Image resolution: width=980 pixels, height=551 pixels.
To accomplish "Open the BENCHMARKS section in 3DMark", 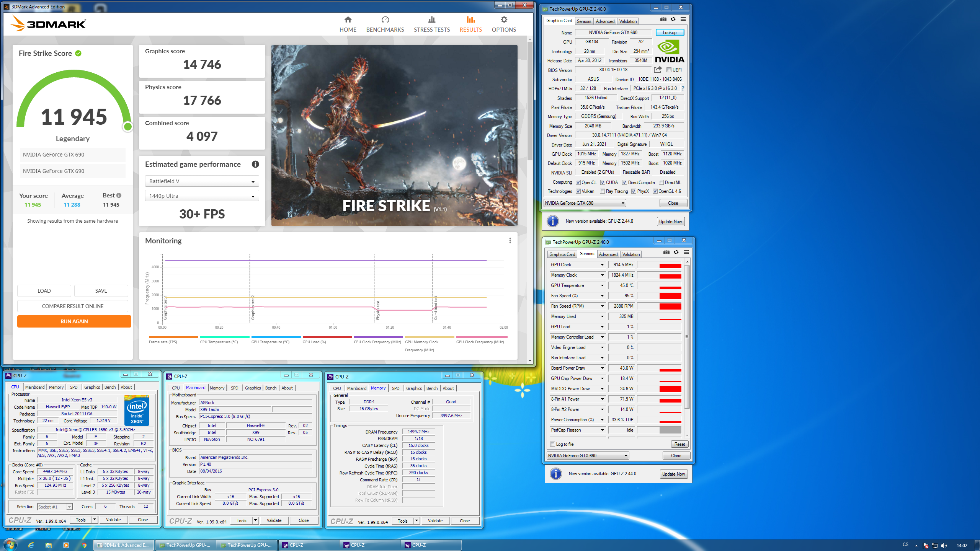I will coord(385,24).
